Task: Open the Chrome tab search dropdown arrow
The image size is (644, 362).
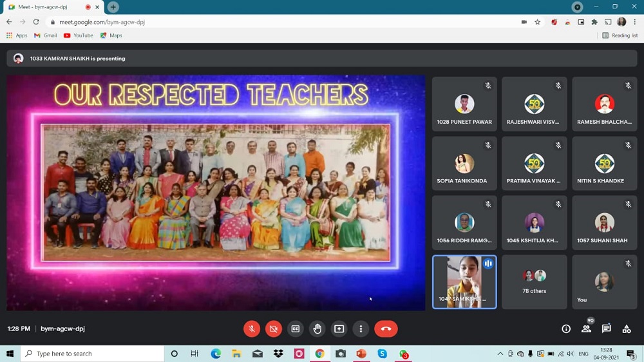Action: coord(578,7)
